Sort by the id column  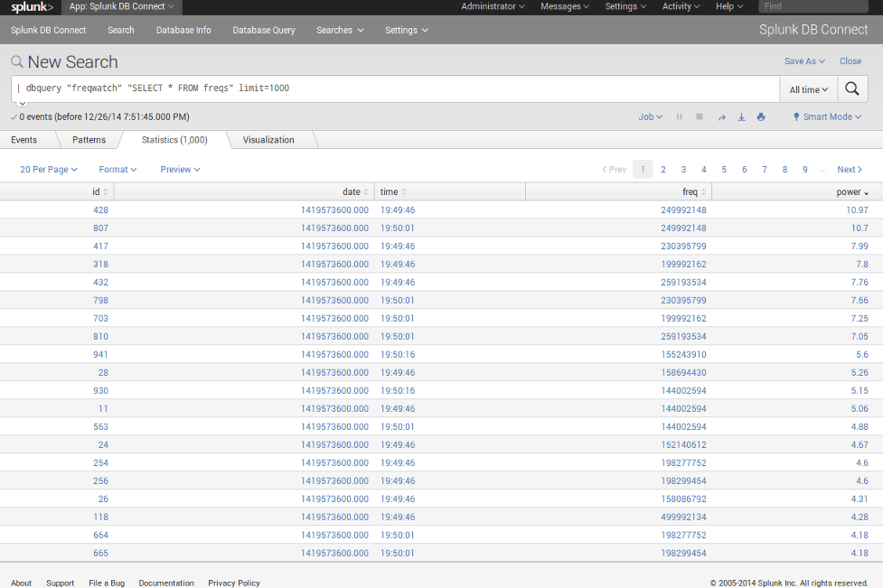[100, 191]
